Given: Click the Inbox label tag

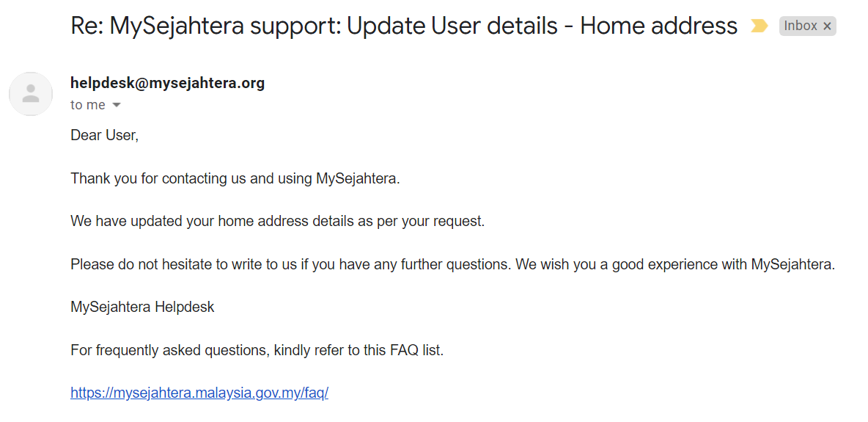Looking at the screenshot, I should pyautogui.click(x=800, y=26).
